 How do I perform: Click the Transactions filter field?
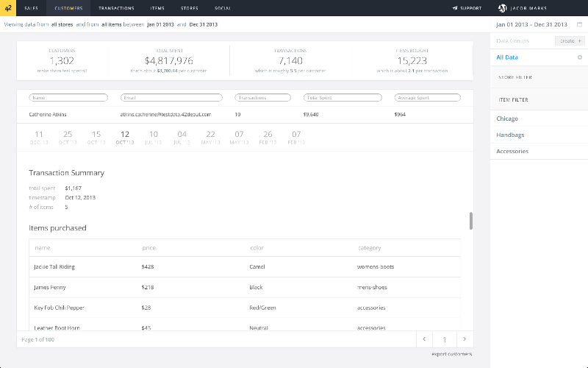pos(263,98)
